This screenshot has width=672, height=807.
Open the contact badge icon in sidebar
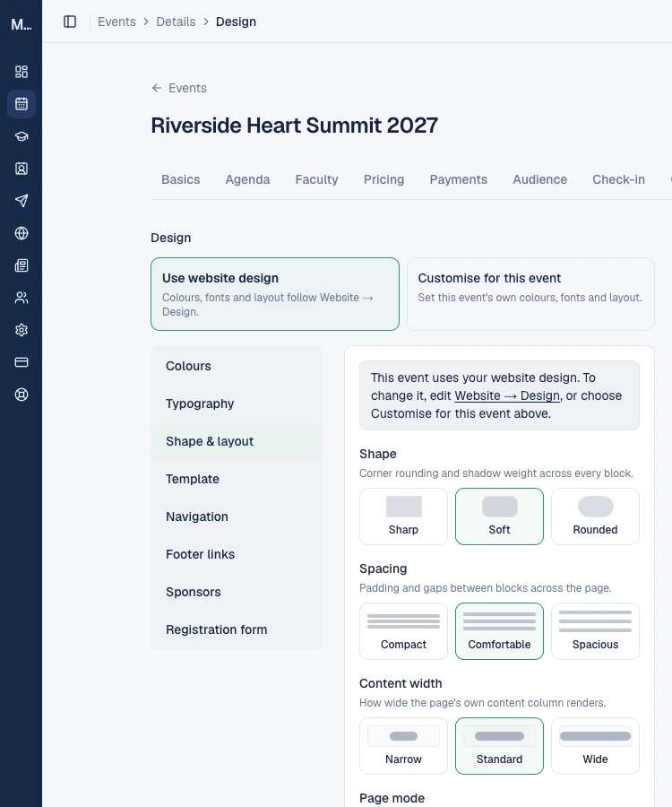click(x=22, y=169)
